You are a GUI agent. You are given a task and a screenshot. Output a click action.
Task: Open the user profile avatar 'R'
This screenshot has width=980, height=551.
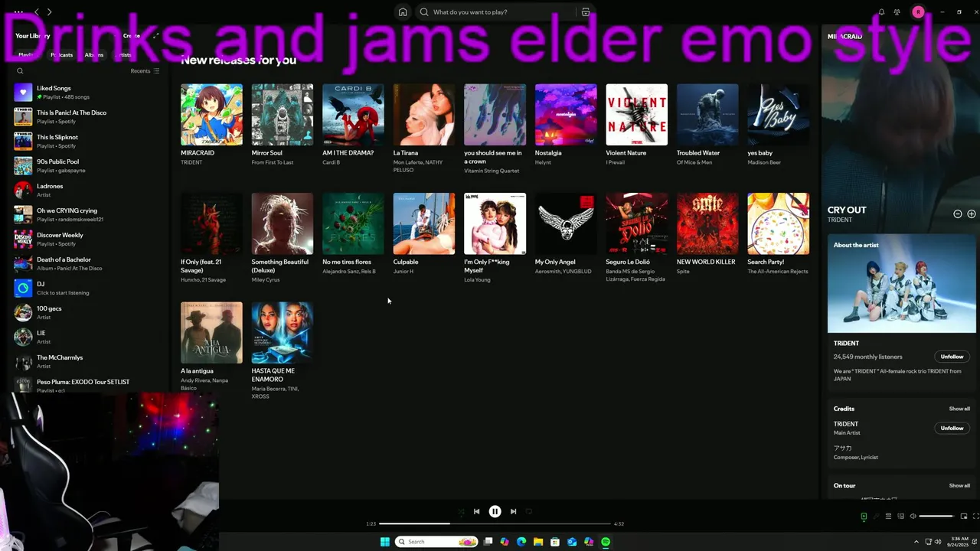(918, 12)
